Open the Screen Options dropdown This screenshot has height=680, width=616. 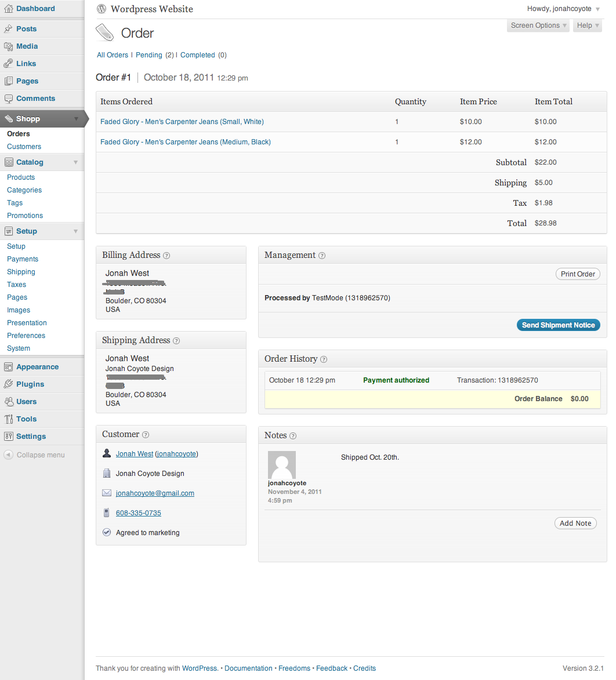538,26
